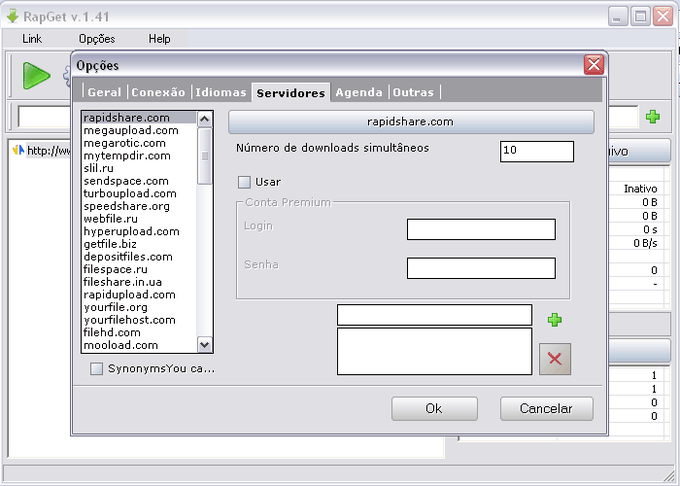This screenshot has width=680, height=486.
Task: Select slil.ru in the server list
Action: (139, 168)
